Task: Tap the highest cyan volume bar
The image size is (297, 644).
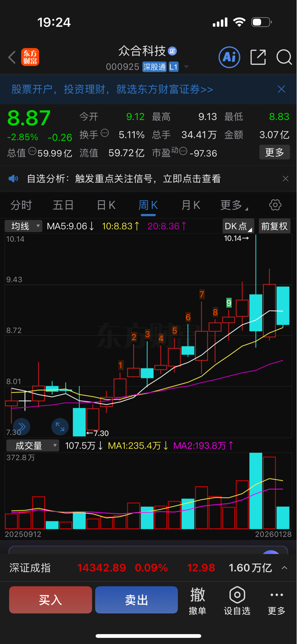Action: 256,491
